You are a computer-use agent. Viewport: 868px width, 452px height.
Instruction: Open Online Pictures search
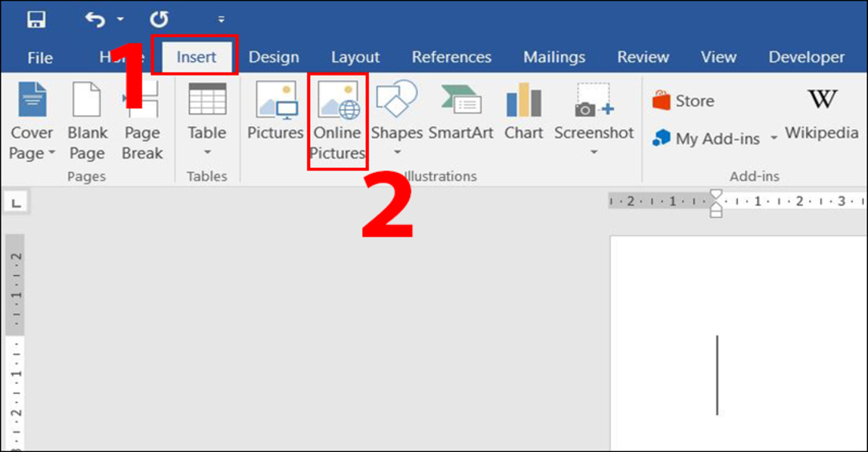tap(338, 121)
